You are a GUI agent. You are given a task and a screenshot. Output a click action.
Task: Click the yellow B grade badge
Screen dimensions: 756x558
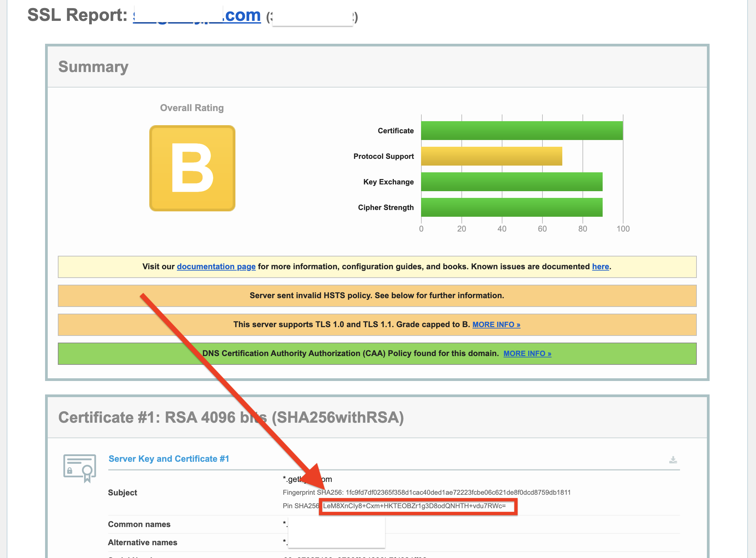[192, 168]
